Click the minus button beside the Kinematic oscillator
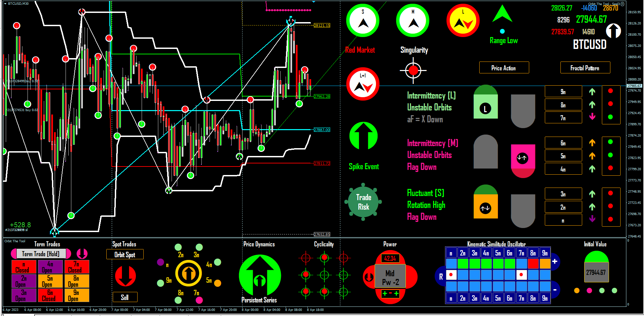This screenshot has width=644, height=316. [555, 290]
